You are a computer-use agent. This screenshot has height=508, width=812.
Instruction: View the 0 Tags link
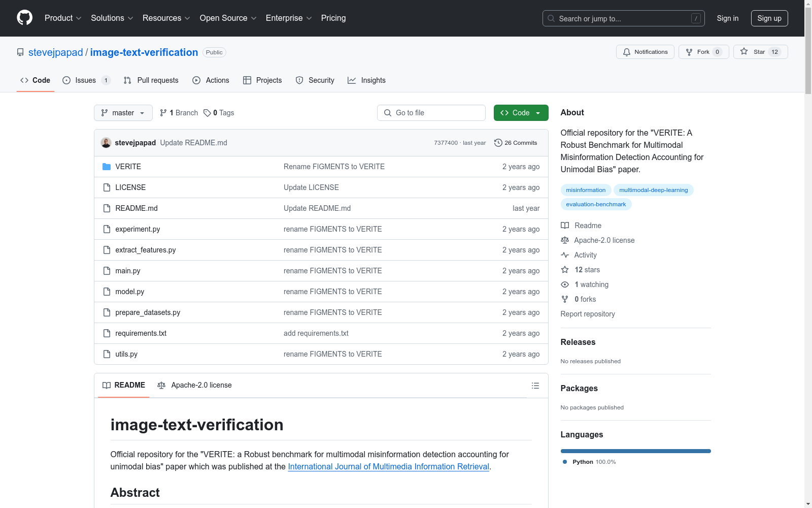219,113
